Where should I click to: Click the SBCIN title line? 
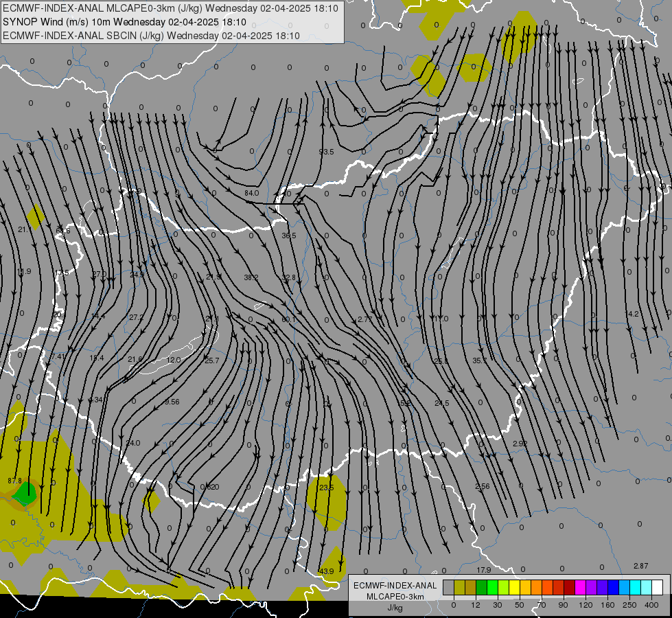click(x=151, y=36)
